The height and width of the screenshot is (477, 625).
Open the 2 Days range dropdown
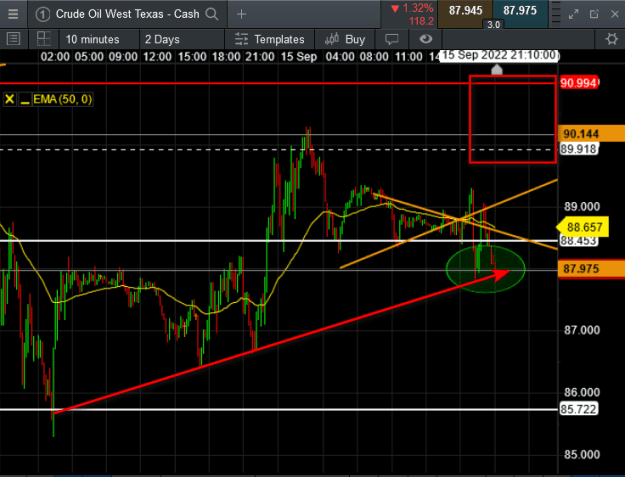[182, 39]
